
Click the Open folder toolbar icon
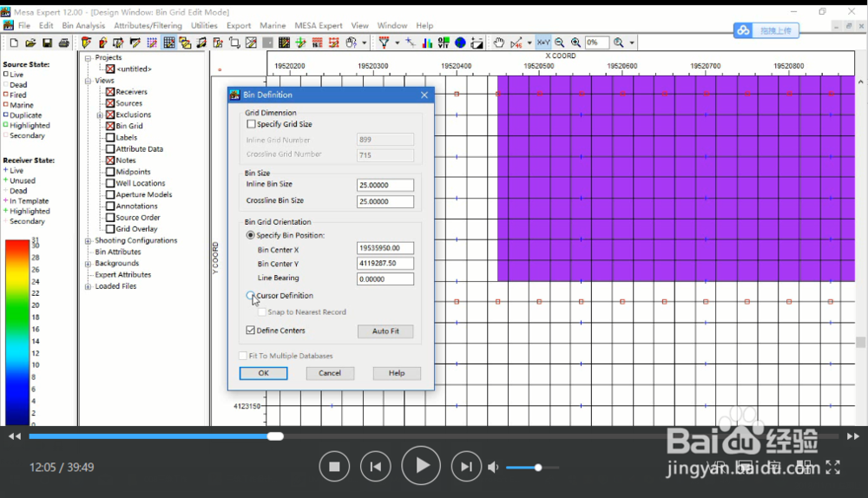[30, 43]
